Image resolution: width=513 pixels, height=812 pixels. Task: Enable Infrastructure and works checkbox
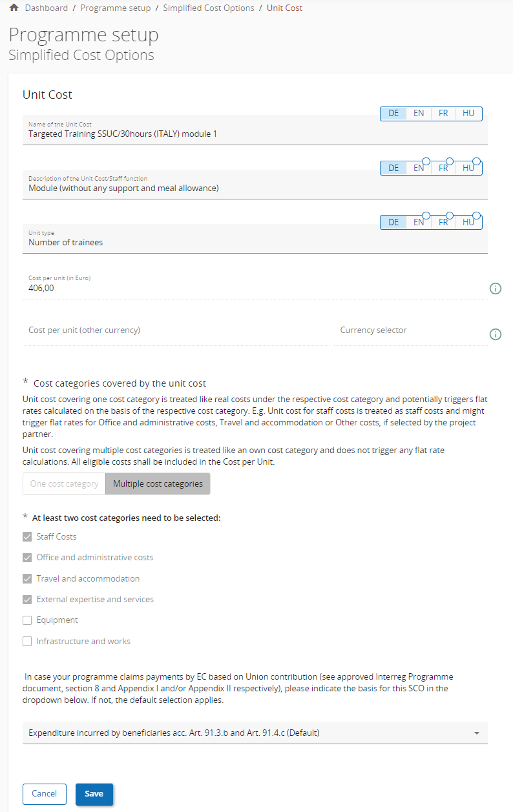pos(27,642)
